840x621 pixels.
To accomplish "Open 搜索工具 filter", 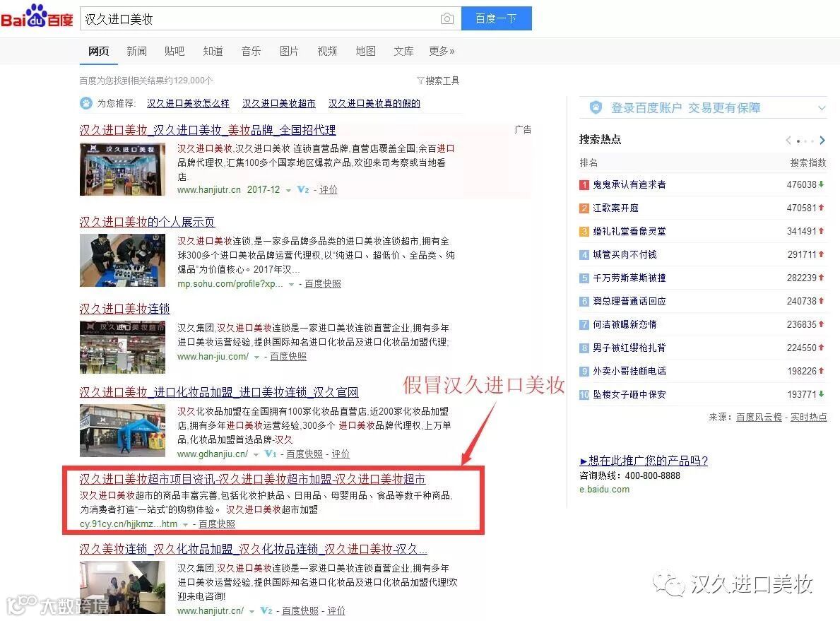I will pos(438,81).
